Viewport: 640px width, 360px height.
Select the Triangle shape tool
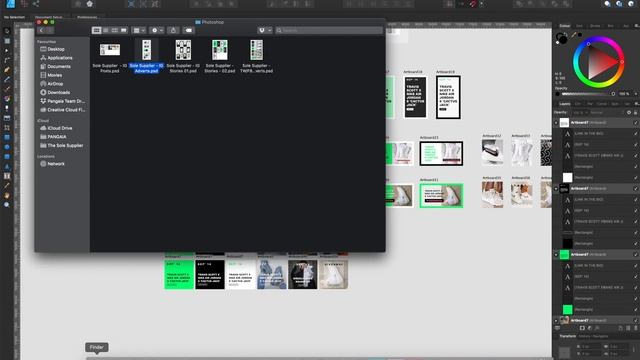point(7,166)
